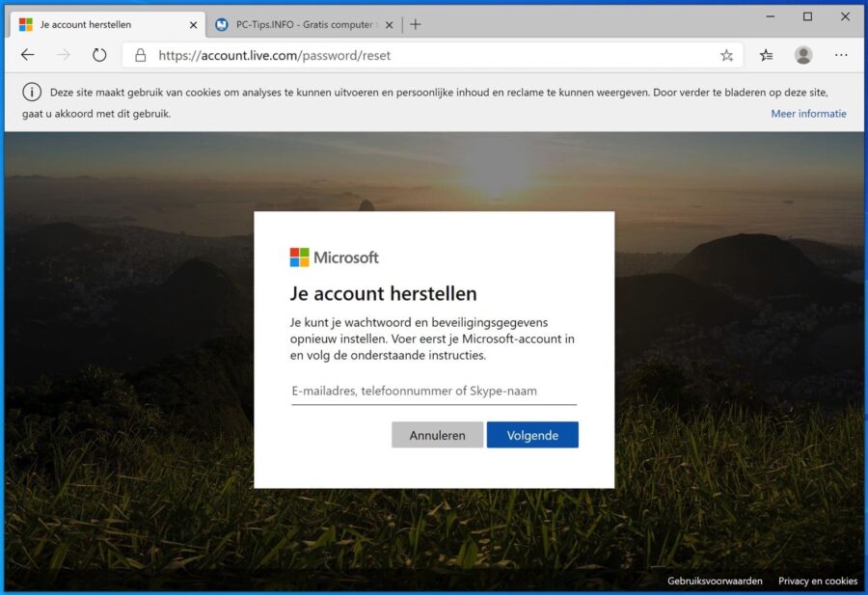Viewport: 868px width, 595px height.
Task: Add this page to favorites via star icon
Action: (x=726, y=55)
